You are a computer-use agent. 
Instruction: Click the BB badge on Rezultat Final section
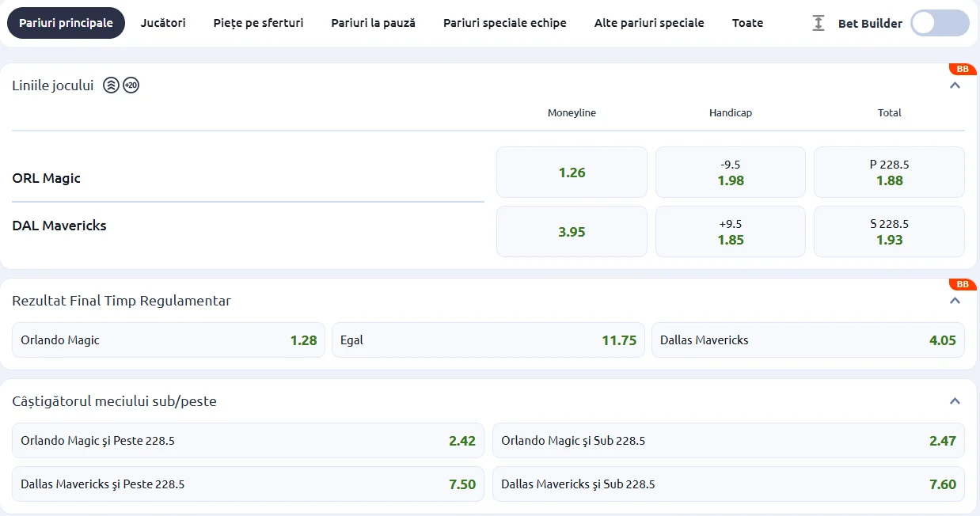coord(963,284)
